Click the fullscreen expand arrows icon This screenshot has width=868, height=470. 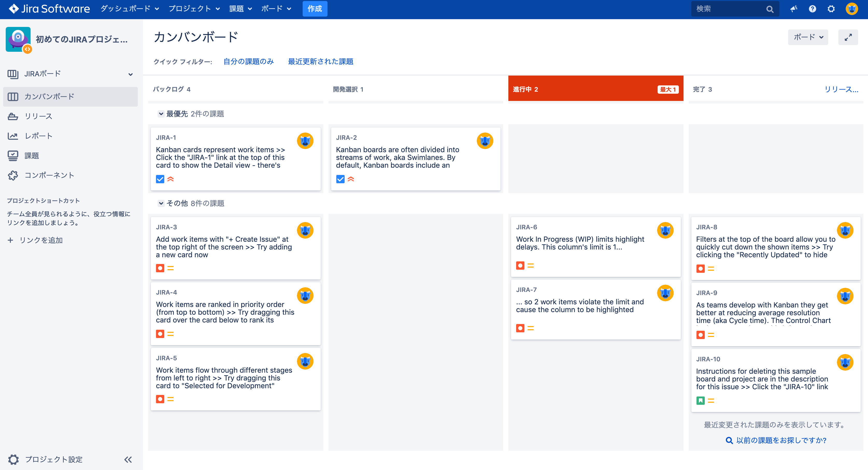(848, 37)
